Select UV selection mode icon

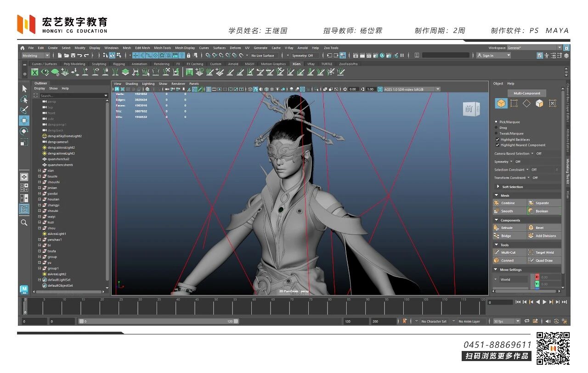point(552,103)
